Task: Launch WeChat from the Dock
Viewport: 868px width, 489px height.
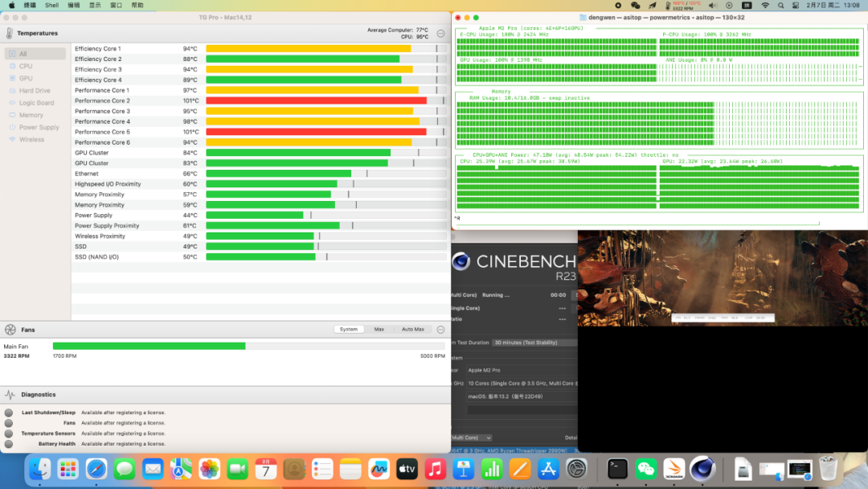Action: (646, 468)
